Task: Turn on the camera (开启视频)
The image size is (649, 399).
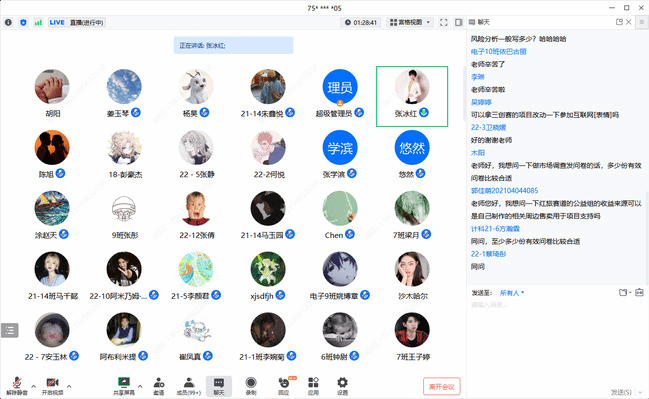Action: click(x=53, y=386)
